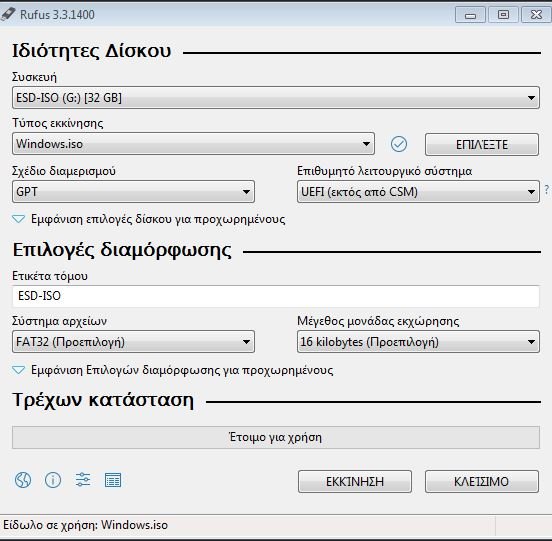This screenshot has width=552, height=541.
Task: Click the Ιδιότητες Δίσκου heading
Action: coord(92,51)
